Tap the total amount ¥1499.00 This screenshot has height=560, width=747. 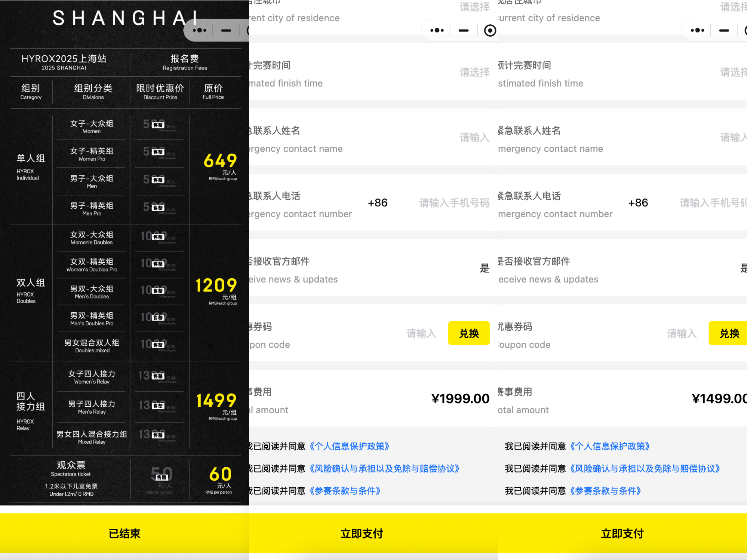719,399
